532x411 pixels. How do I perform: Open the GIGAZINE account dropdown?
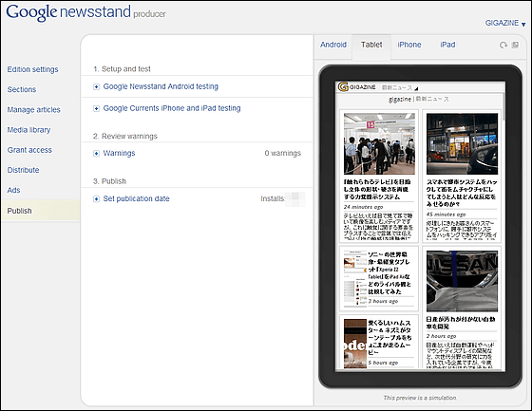(505, 23)
